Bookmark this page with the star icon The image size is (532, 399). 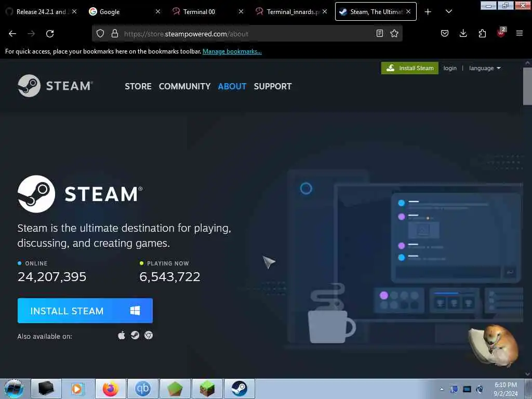(x=394, y=33)
